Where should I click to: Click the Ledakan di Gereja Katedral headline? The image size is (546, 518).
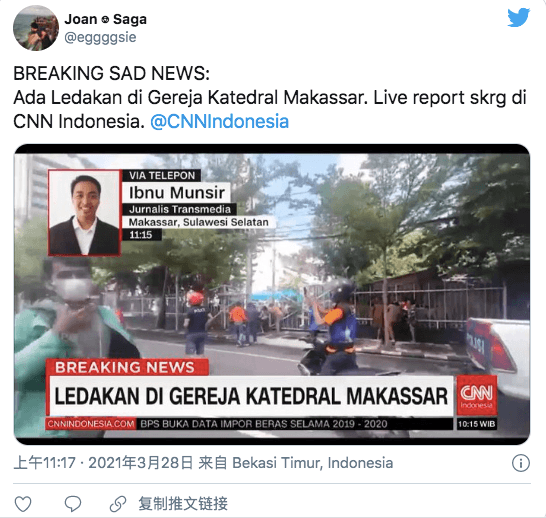click(x=251, y=396)
